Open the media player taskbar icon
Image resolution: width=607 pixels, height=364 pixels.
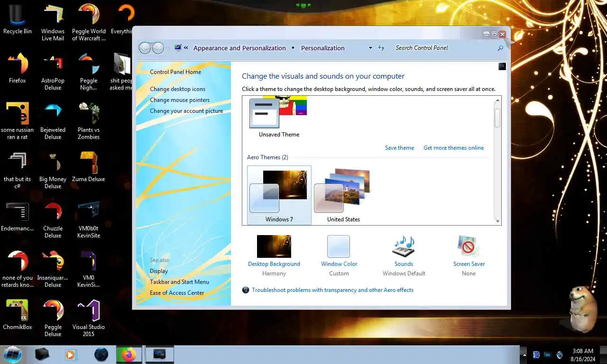tap(71, 355)
